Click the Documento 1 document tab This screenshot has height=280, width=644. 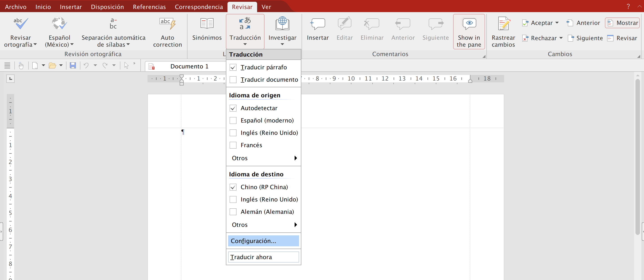[189, 66]
